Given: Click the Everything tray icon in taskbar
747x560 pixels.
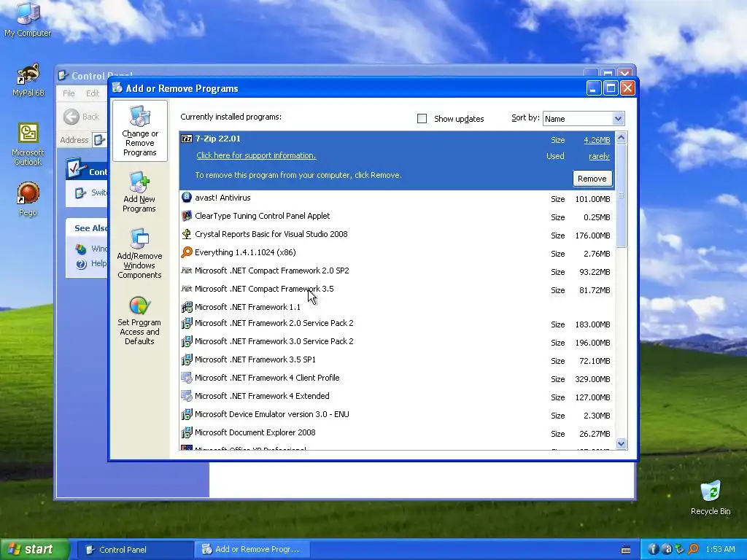Looking at the screenshot, I should [693, 549].
